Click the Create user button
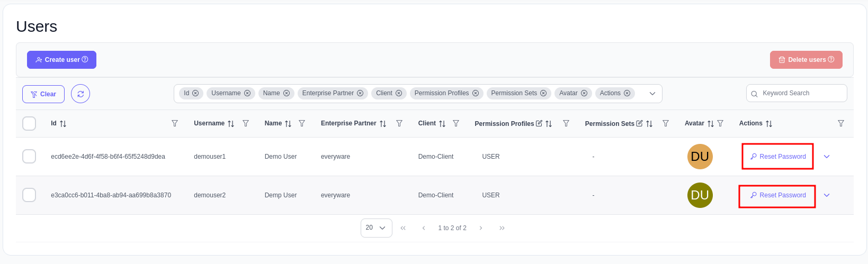The image size is (868, 264). 61,60
